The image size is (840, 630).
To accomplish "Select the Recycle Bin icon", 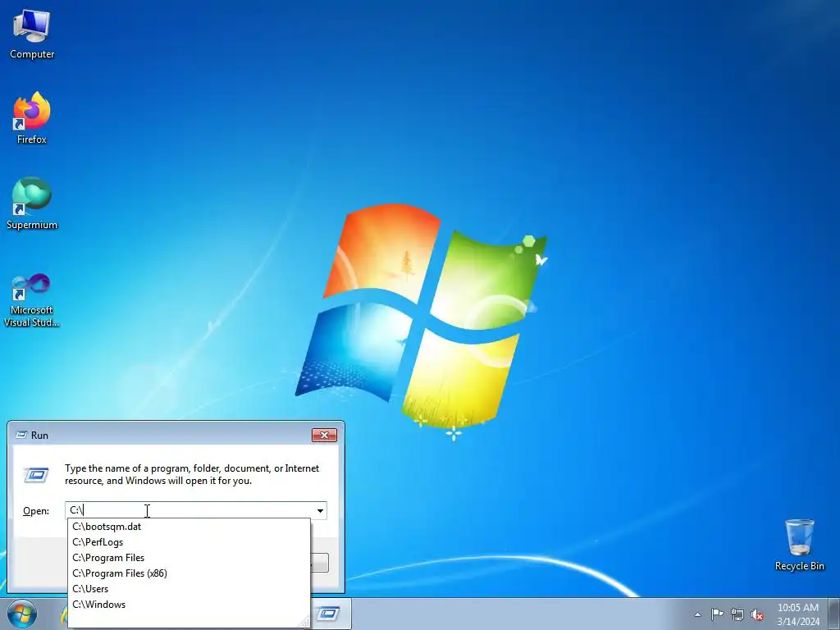I will [x=799, y=545].
